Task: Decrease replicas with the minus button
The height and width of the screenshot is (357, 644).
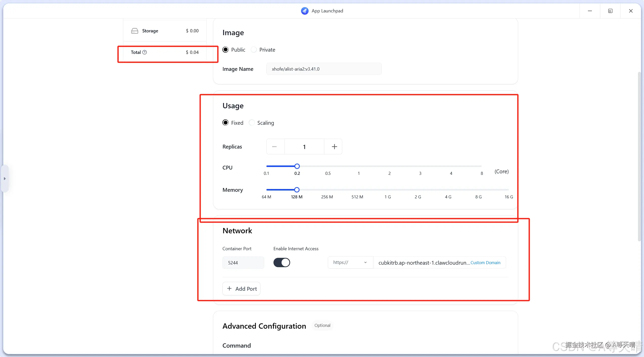Action: point(274,147)
